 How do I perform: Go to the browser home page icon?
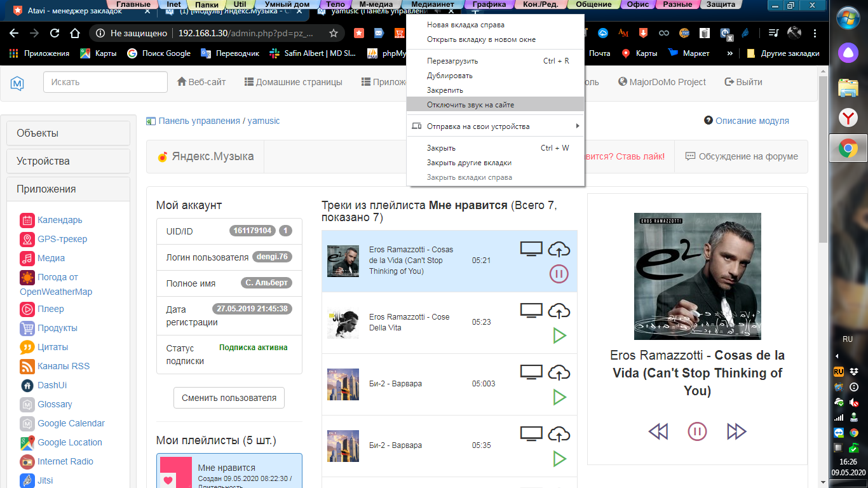click(x=75, y=33)
